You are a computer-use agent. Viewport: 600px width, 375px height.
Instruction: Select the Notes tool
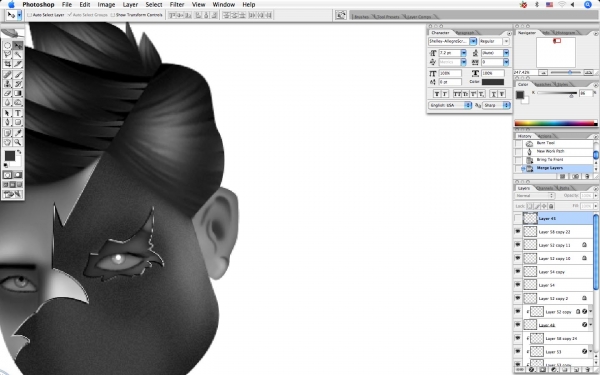[x=7, y=133]
